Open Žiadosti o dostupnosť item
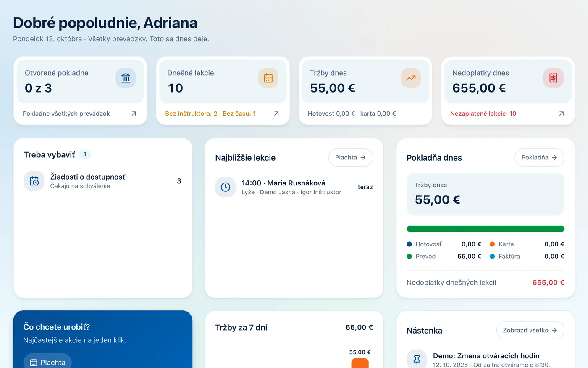Screen dimensions: 588x368 103,181
